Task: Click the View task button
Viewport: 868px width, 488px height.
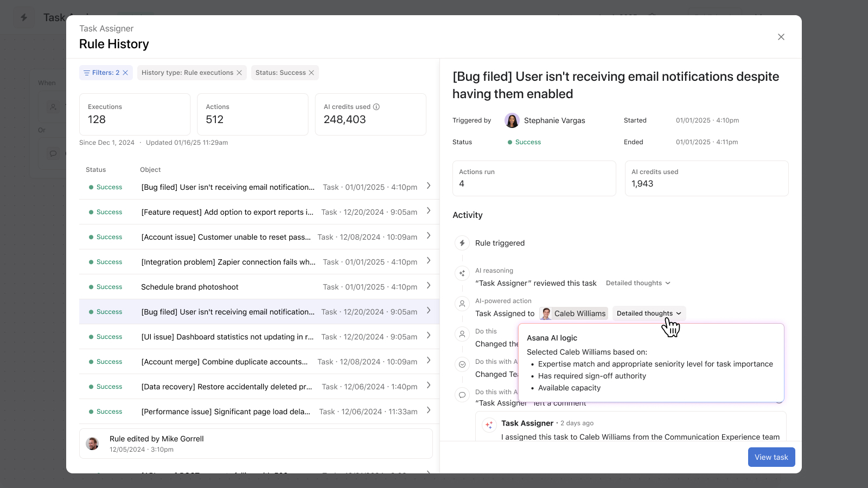Action: [771, 457]
